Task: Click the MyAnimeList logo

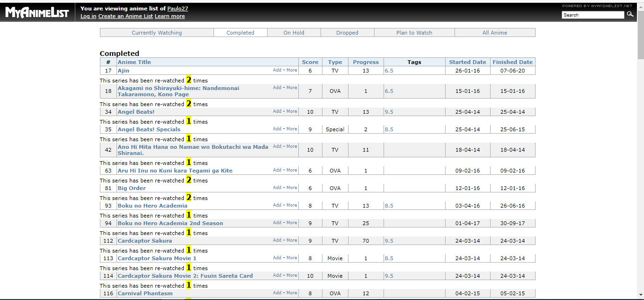Action: [37, 12]
